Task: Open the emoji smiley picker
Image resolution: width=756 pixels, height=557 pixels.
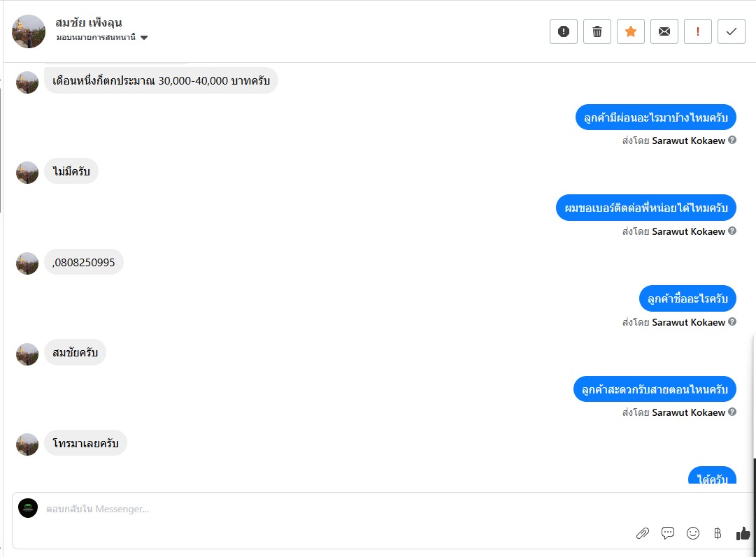Action: (693, 533)
